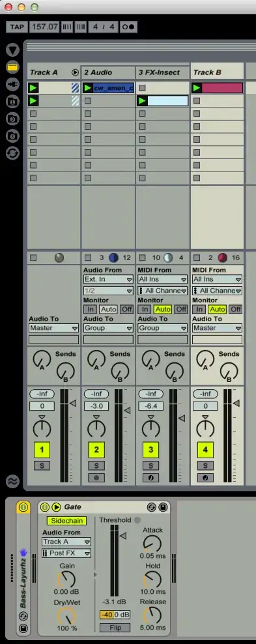Click the tempo nudge up icon
This screenshot has width=256, height=644.
tap(81, 27)
